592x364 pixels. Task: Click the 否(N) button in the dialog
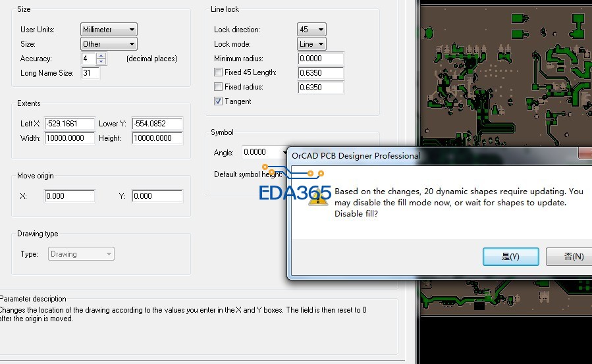[x=569, y=257]
